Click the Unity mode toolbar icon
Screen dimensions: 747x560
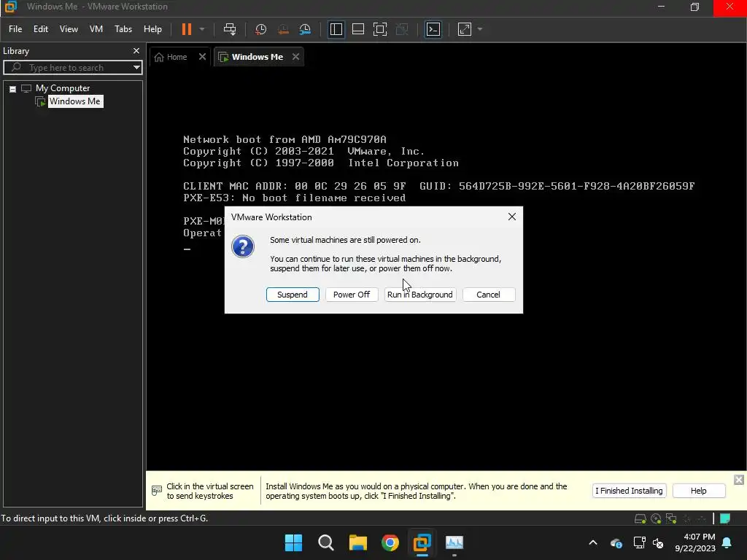coord(402,29)
